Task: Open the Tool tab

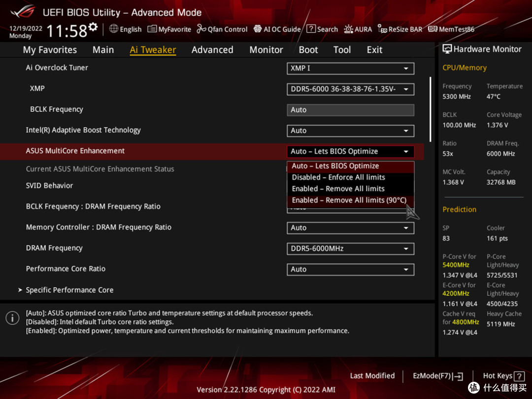Action: [342, 50]
